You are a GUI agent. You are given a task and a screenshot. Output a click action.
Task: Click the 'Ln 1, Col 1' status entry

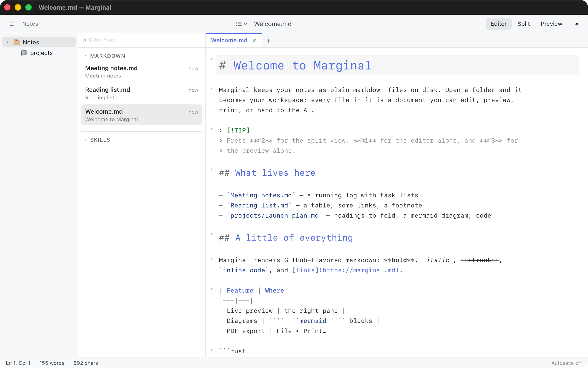click(18, 363)
